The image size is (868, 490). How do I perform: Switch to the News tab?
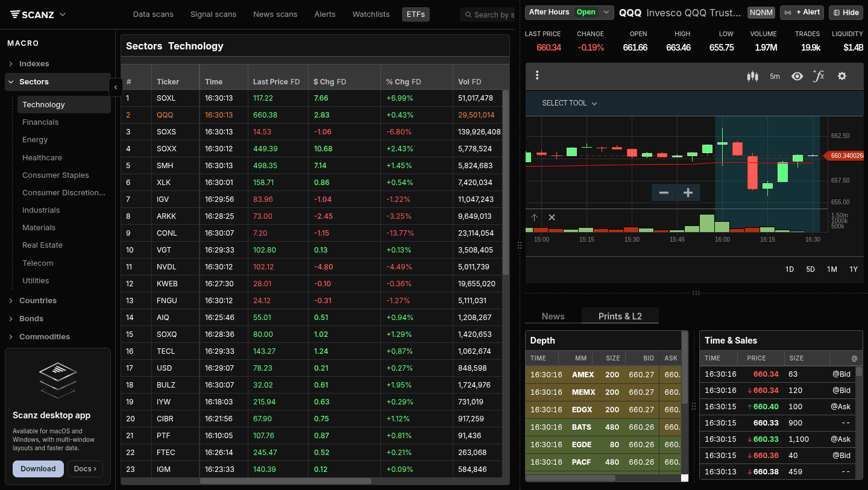click(553, 316)
